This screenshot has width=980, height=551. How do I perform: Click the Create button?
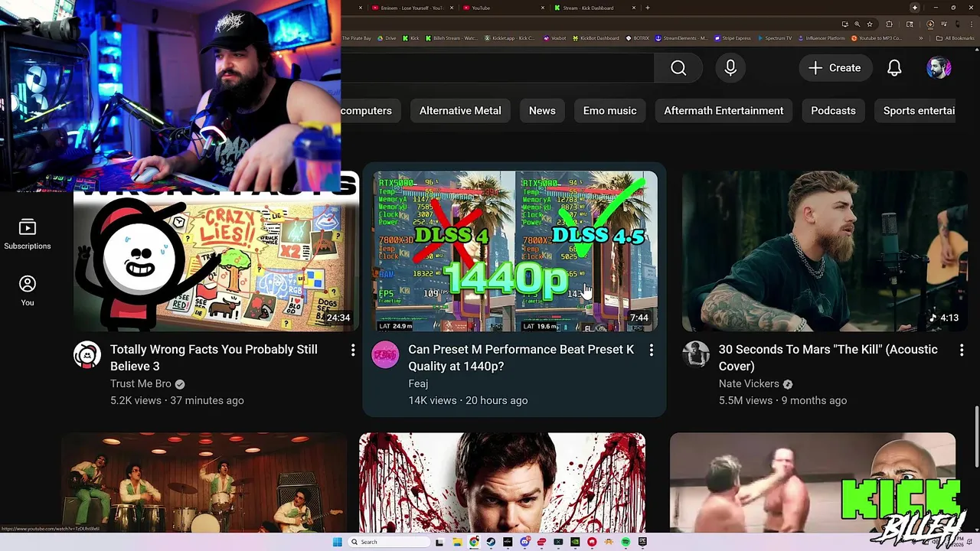835,68
